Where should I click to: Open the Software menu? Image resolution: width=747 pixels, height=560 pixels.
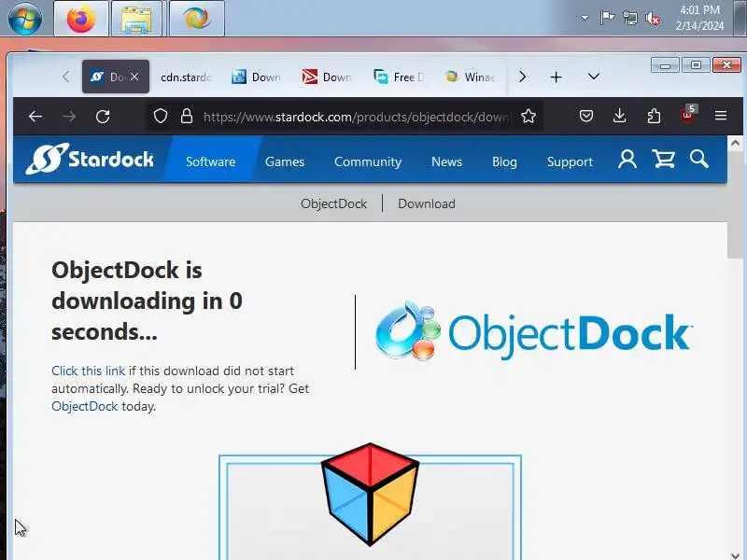pyautogui.click(x=211, y=161)
